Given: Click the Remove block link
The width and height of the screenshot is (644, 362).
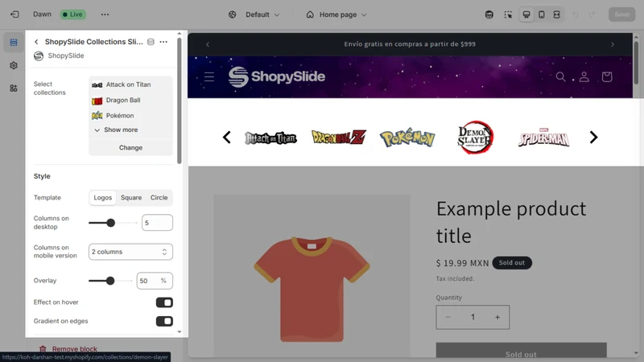Looking at the screenshot, I should 74,349.
